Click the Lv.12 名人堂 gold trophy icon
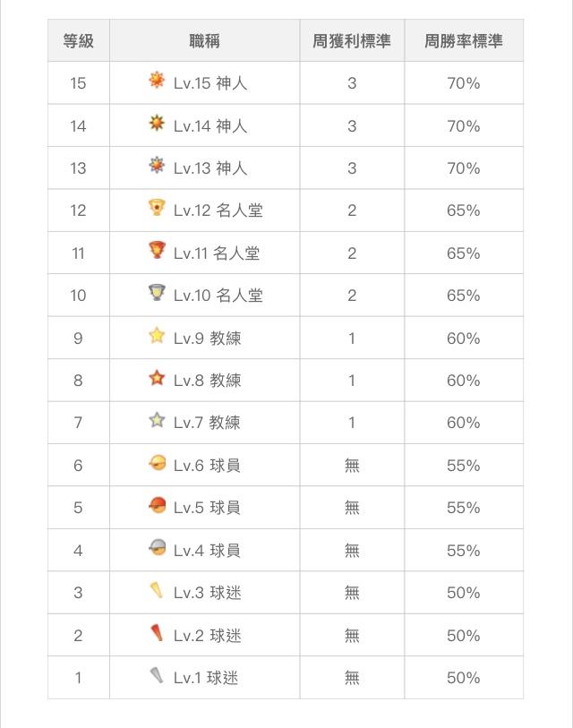The height and width of the screenshot is (728, 573). pos(157,207)
